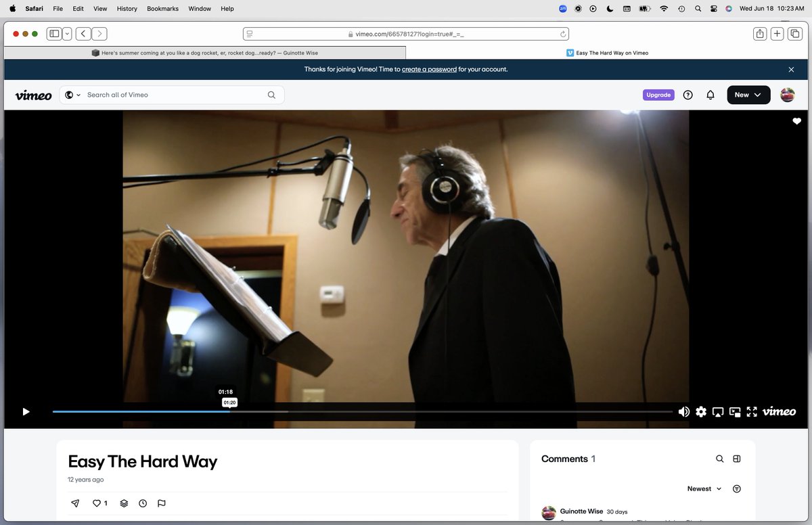Click the video progress bar to seek
The width and height of the screenshot is (812, 525).
[363, 411]
